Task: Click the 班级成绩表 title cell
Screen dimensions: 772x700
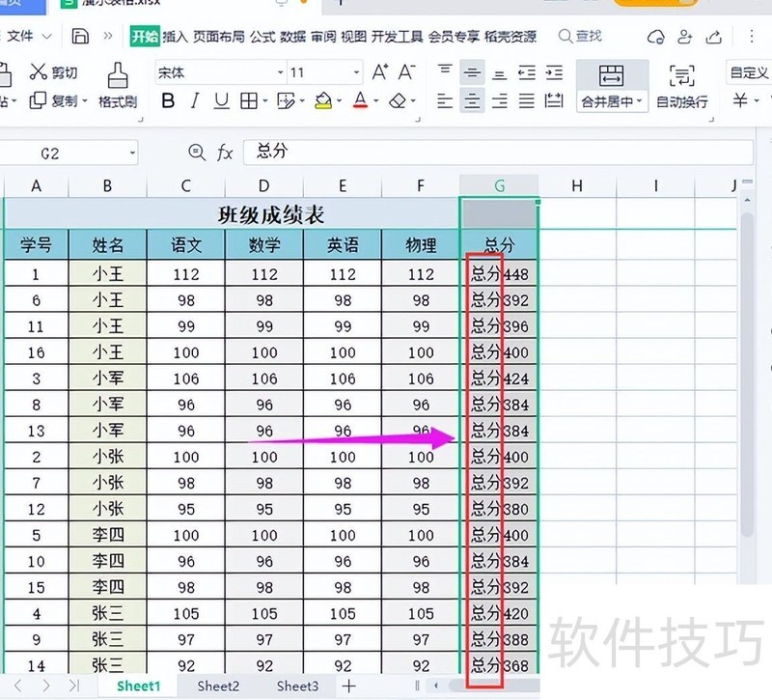Action: (x=232, y=214)
